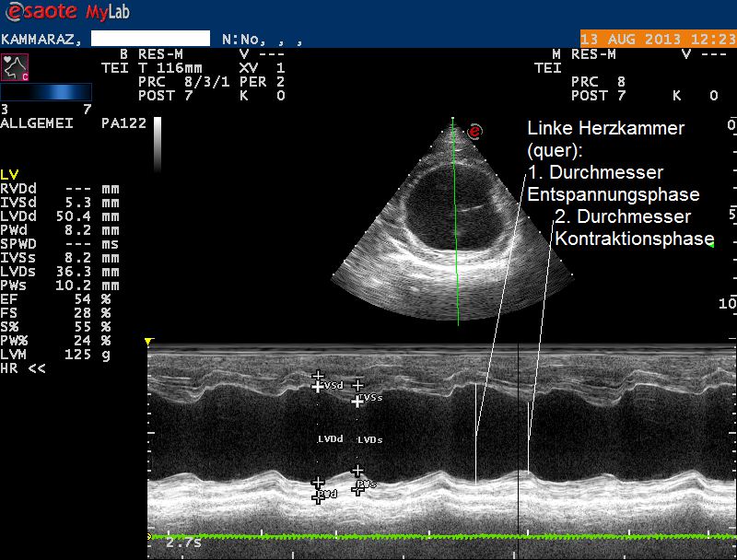
Task: Click the heart and dog preset icon
Action: pyautogui.click(x=16, y=67)
